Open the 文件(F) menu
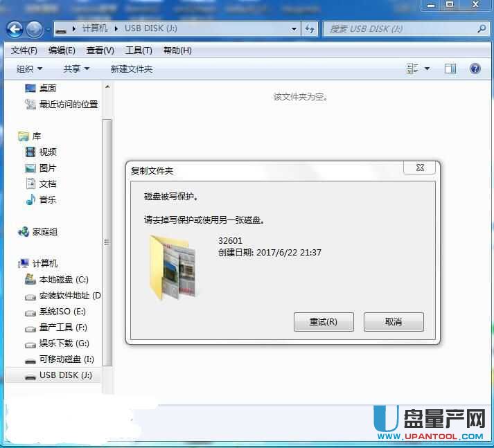494x448 pixels. 24,51
